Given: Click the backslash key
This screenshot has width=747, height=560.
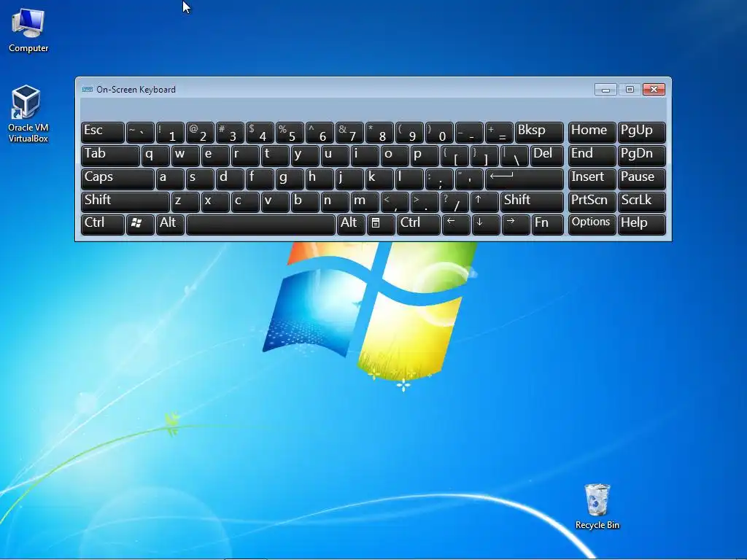Looking at the screenshot, I should click(x=514, y=155).
